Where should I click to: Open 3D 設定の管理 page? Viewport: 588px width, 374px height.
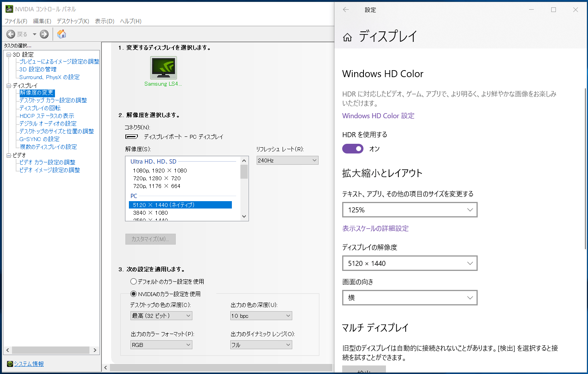tap(38, 69)
